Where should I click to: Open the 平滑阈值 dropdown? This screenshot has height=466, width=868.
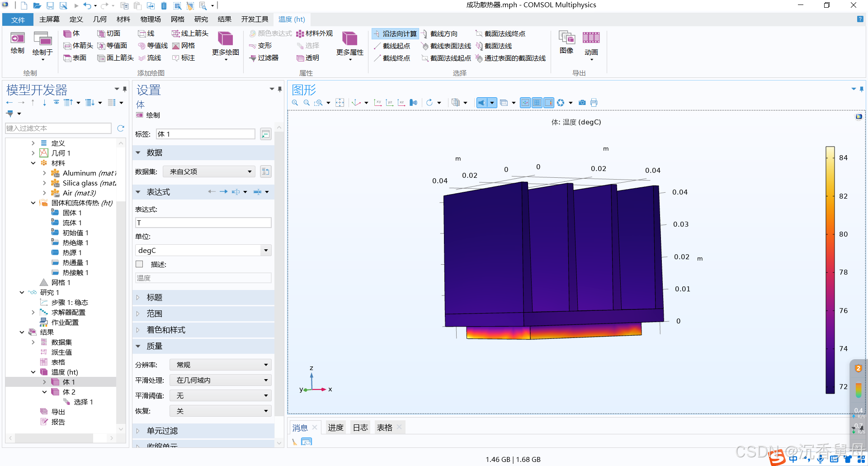221,395
